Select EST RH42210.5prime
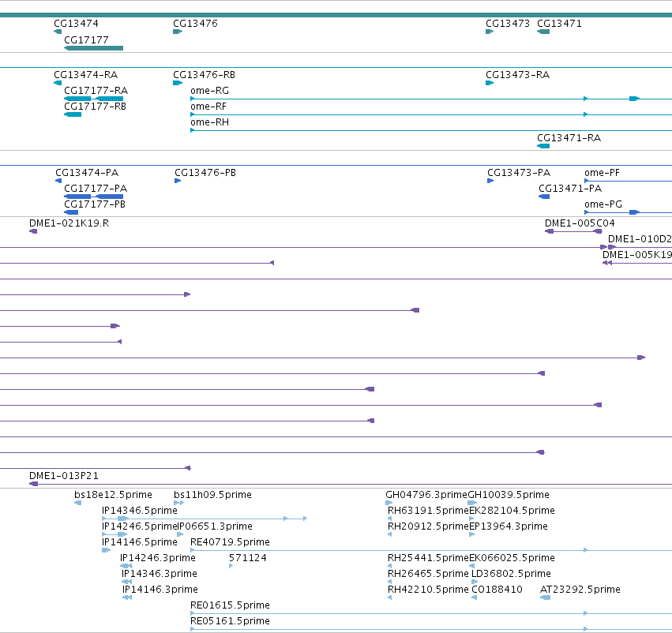The image size is (672, 633). (428, 590)
